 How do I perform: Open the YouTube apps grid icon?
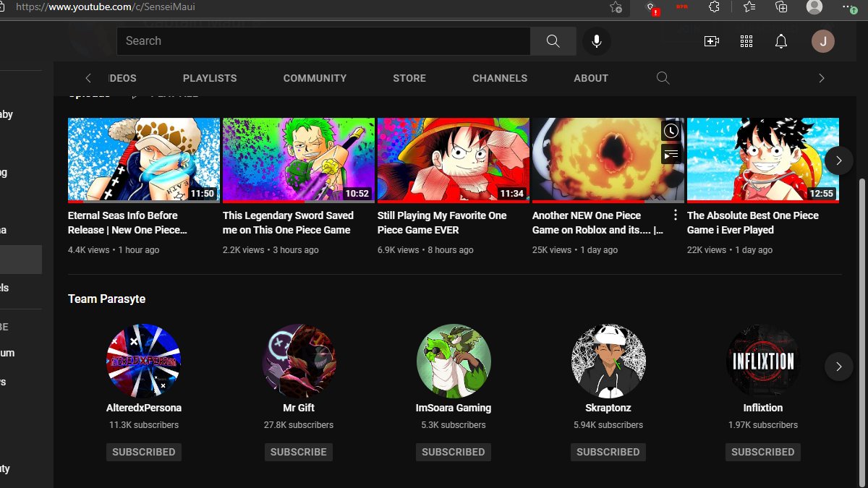click(x=746, y=41)
